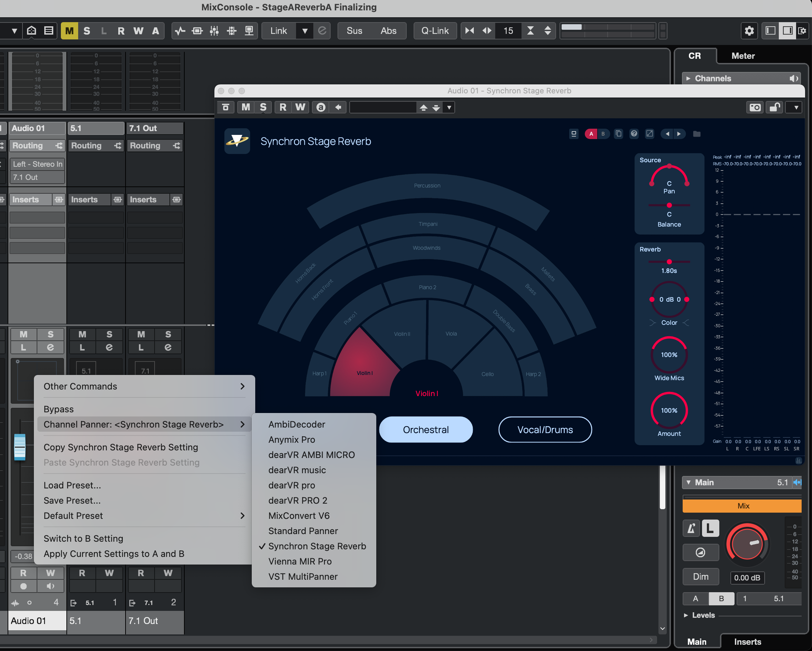Select VST MultiPanner panner

(x=314, y=576)
